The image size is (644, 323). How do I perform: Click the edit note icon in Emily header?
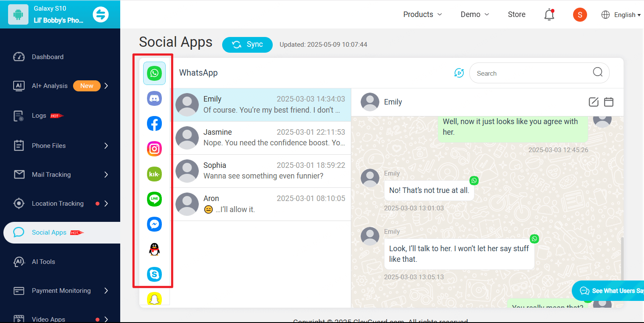pyautogui.click(x=593, y=102)
